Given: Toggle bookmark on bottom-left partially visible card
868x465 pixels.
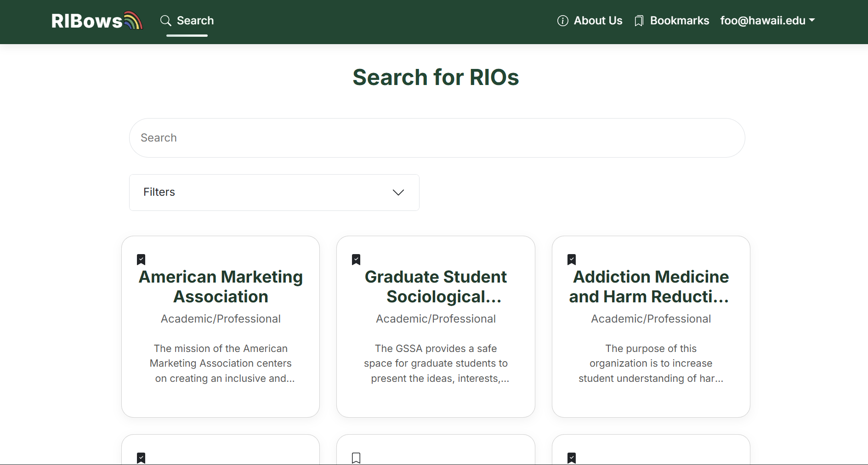Looking at the screenshot, I should coord(141,458).
